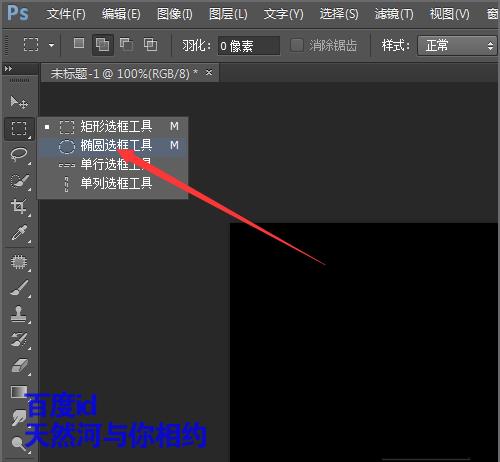Image resolution: width=500 pixels, height=462 pixels.
Task: Choose Subtract from selection mode
Action: click(x=127, y=44)
